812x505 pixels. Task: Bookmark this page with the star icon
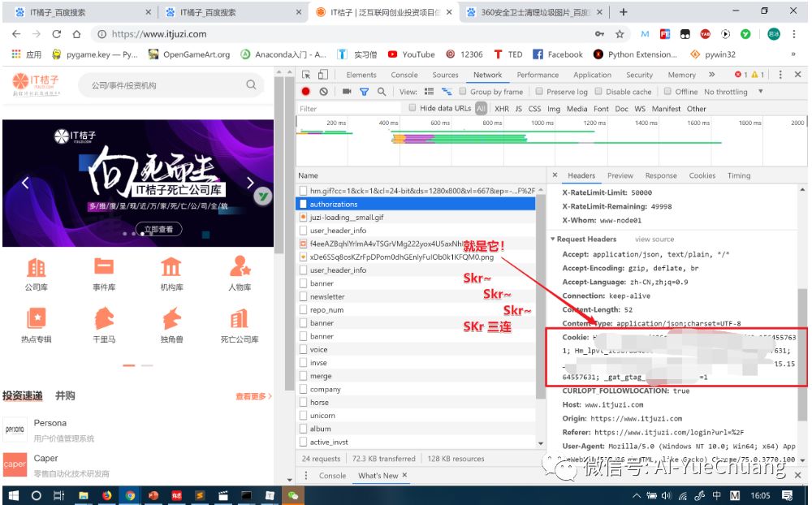[x=620, y=34]
